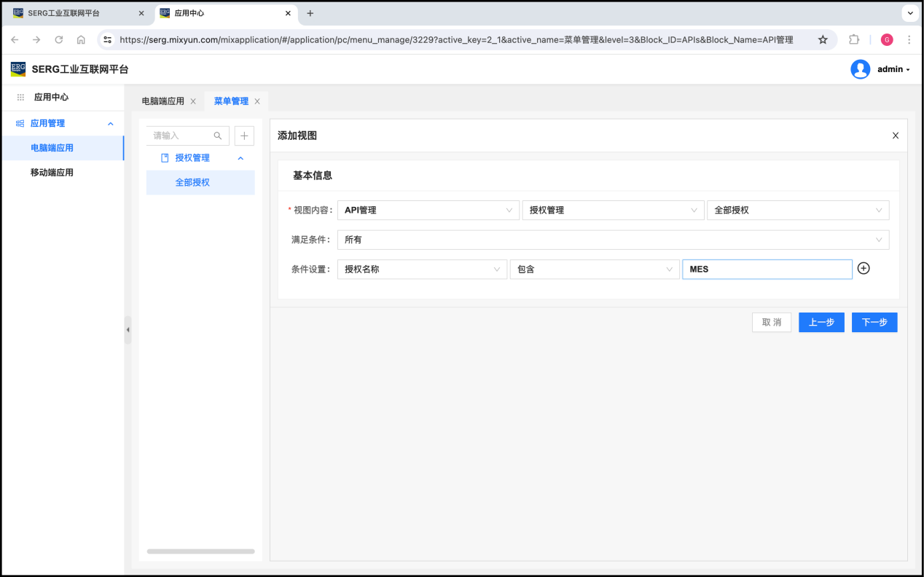This screenshot has width=924, height=577.
Task: Reload the page in browser toolbar
Action: pos(59,40)
